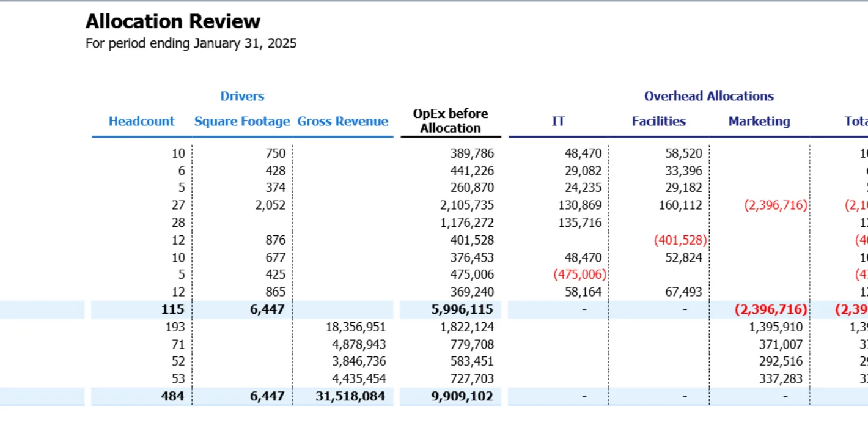Click the IT column header
Screen dimensions: 868x428
(x=558, y=121)
